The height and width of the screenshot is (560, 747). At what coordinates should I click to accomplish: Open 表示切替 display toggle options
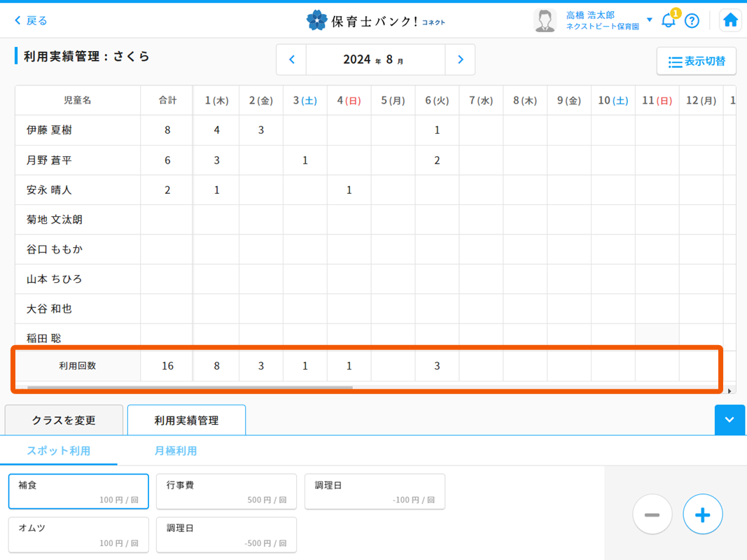coord(696,62)
